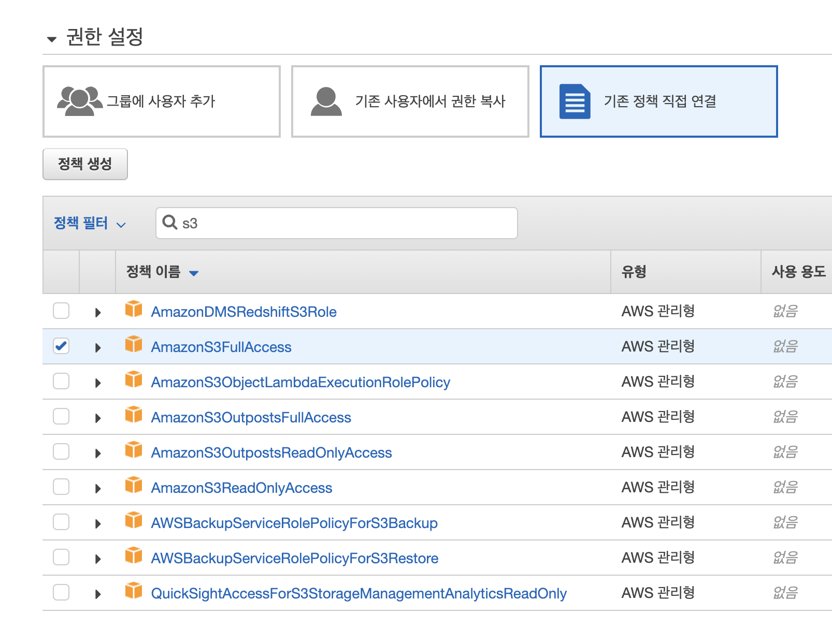Check the AmazonS3OutpostsReadOnlyAccess checkbox
Viewport: 832px width, 644px height.
[61, 451]
